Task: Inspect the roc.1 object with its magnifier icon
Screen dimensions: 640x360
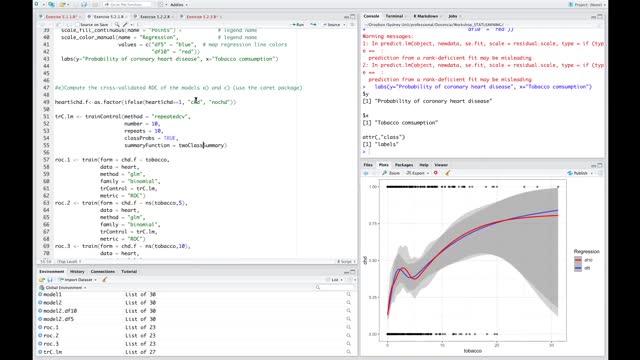Action: point(349,327)
